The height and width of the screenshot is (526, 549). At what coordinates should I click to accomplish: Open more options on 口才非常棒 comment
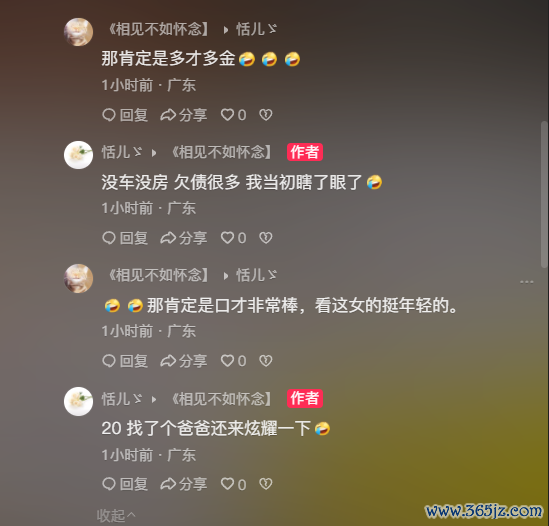pos(527,282)
